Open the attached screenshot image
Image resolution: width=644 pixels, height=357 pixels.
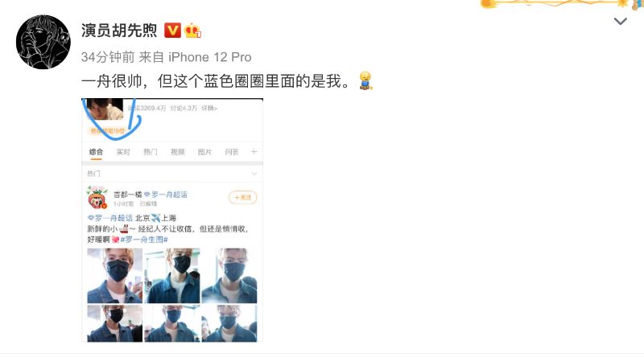point(172,220)
